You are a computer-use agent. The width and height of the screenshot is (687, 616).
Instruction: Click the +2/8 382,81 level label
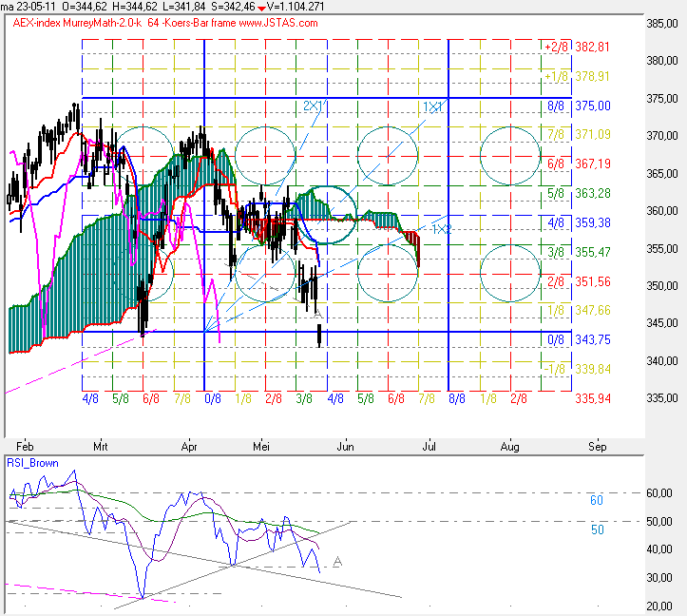point(576,47)
